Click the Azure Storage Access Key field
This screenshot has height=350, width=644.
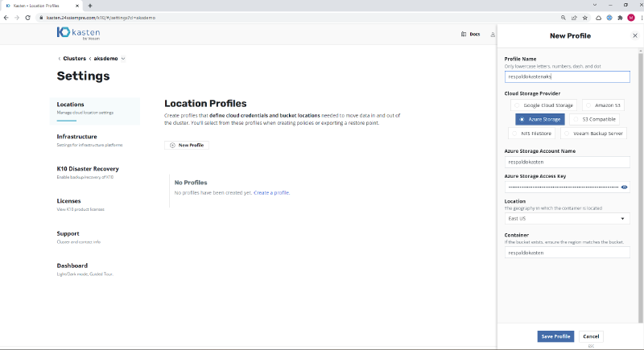567,187
